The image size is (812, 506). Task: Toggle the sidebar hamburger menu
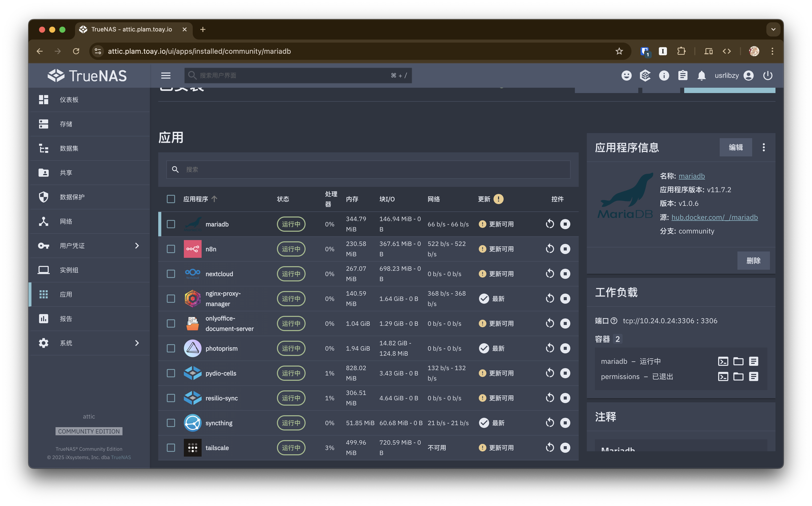click(166, 76)
